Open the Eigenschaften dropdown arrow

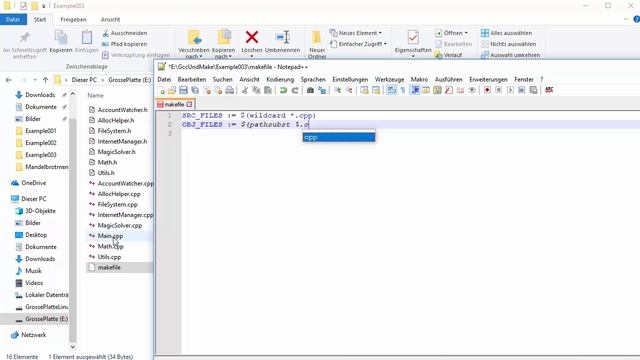coord(413,56)
